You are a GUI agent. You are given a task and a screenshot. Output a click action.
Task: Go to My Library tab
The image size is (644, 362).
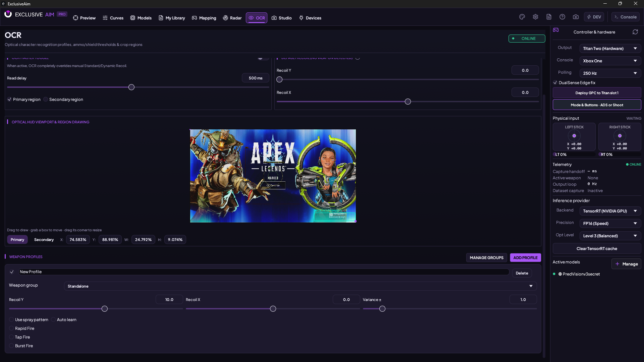(x=172, y=18)
